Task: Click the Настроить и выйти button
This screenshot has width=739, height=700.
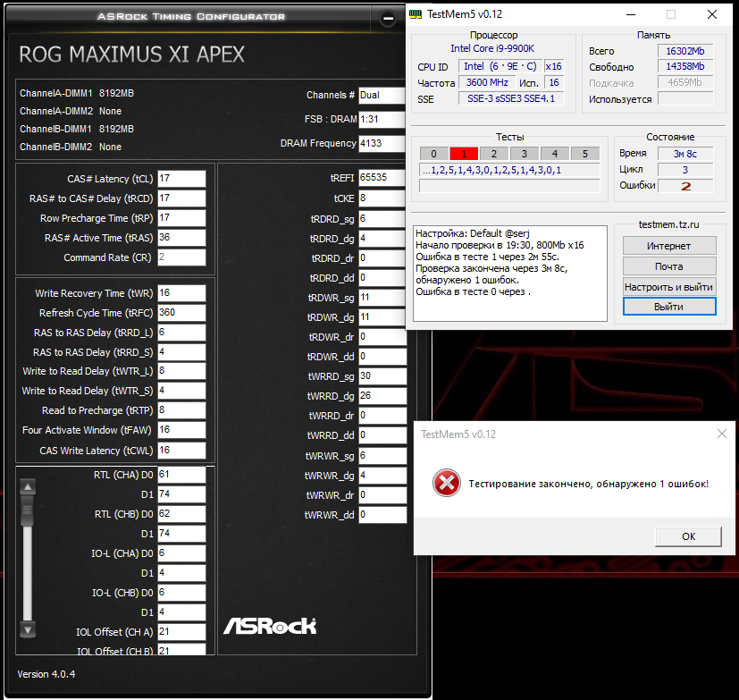Action: (669, 287)
